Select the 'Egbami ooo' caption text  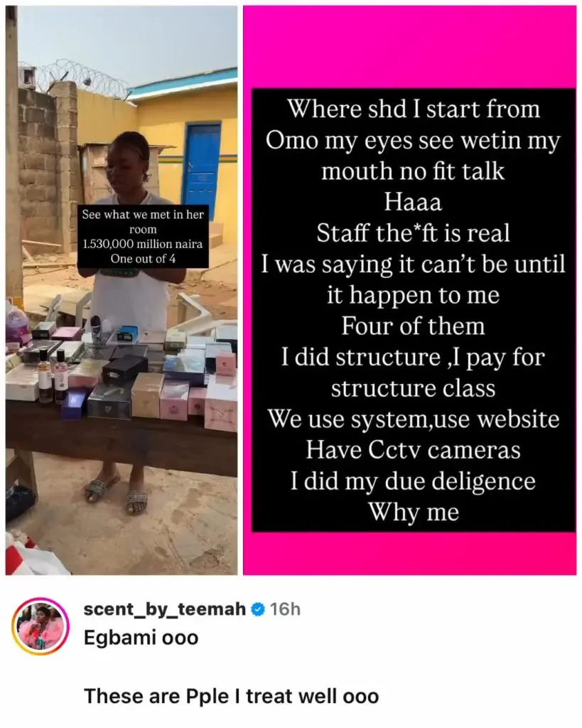pos(141,638)
